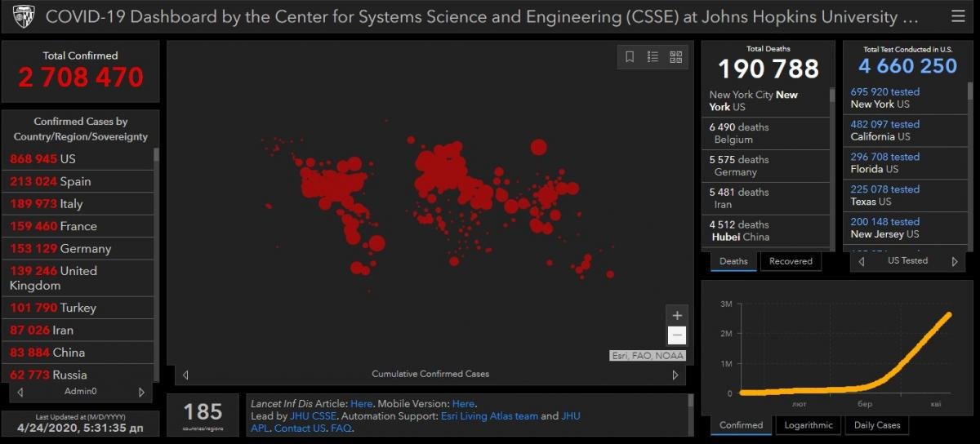This screenshot has height=444, width=980.
Task: Open the hamburger menu in header
Action: click(958, 16)
